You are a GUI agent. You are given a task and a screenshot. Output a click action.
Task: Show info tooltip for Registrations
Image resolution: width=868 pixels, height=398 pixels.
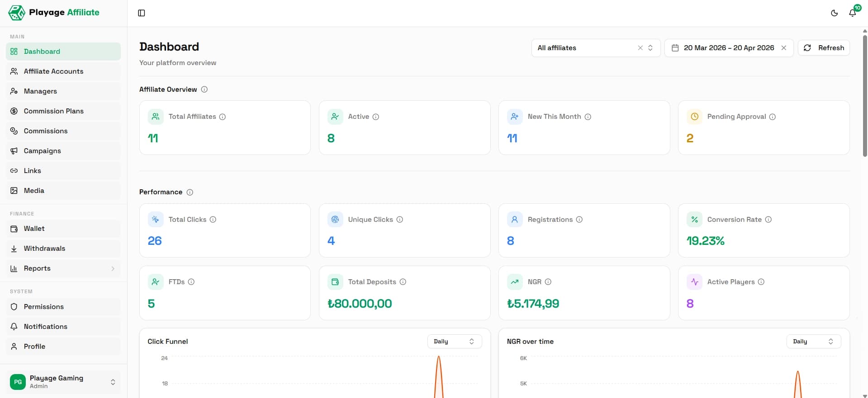point(579,220)
